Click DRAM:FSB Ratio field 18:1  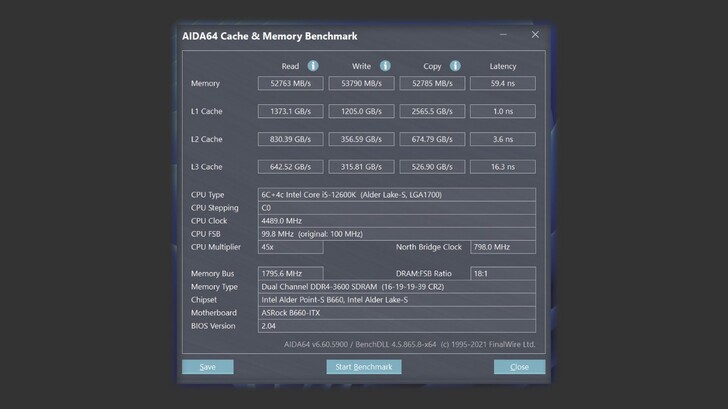pyautogui.click(x=503, y=273)
